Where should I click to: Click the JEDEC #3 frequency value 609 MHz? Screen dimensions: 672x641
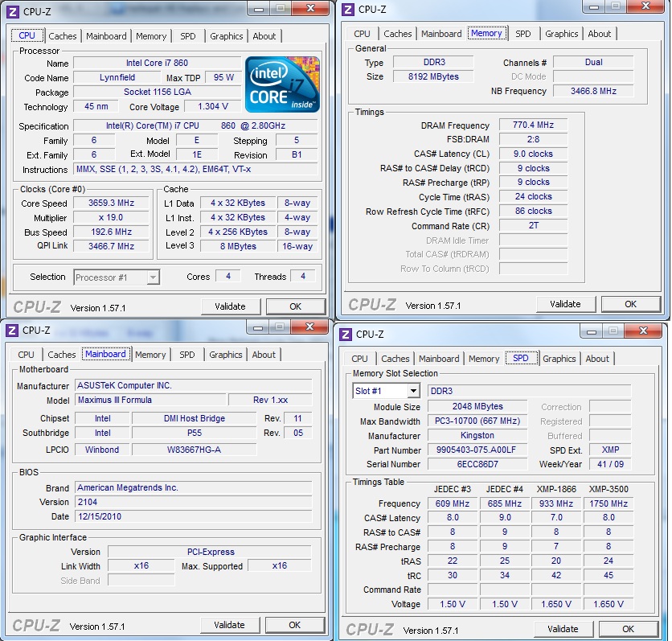[452, 503]
